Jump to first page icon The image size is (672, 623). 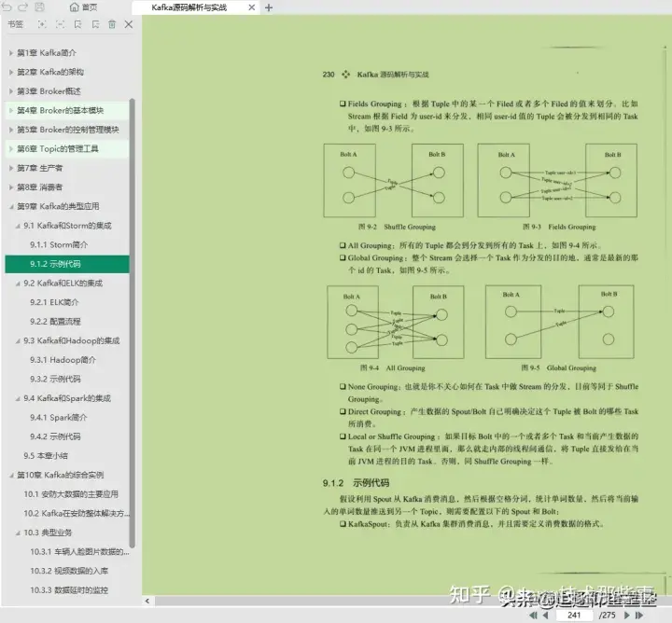point(533,616)
